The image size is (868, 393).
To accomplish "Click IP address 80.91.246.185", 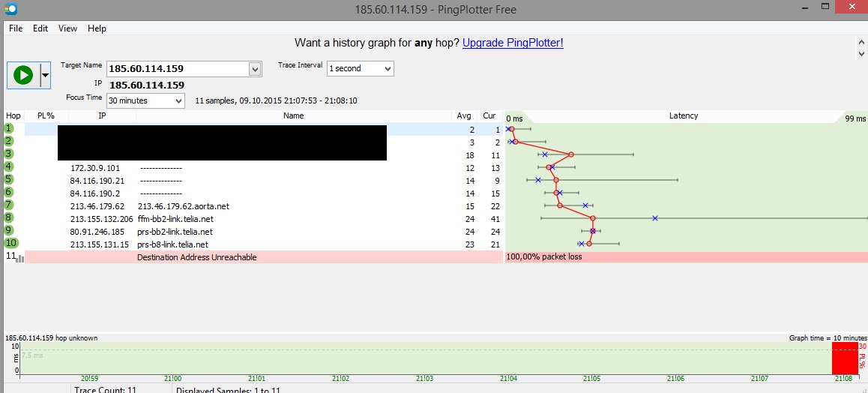I will pos(97,231).
